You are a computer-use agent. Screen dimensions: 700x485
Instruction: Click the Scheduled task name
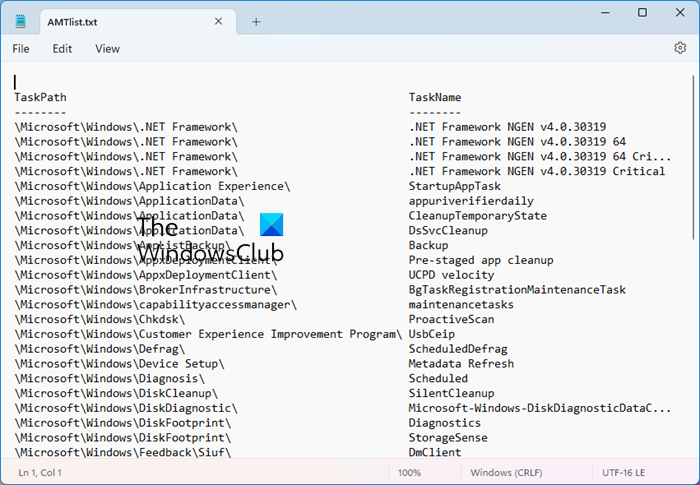coord(438,378)
